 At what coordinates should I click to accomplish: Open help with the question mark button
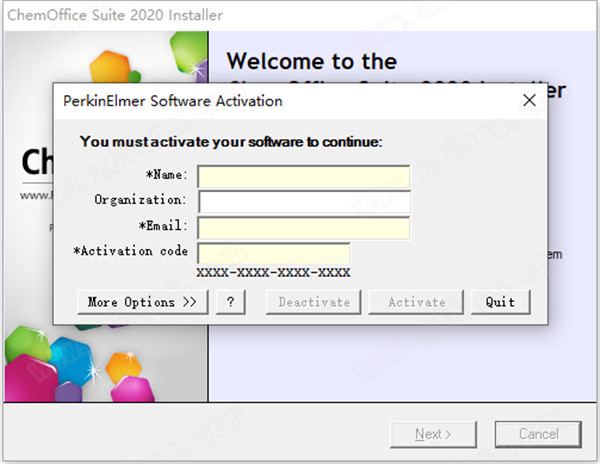(x=230, y=302)
